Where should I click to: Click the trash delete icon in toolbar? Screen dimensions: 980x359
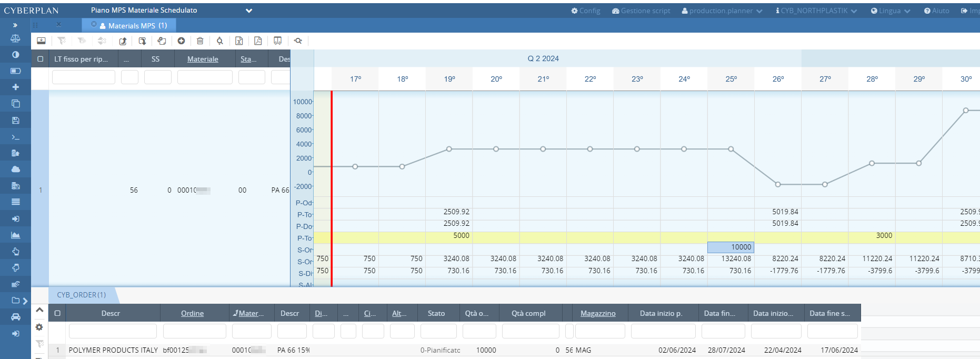200,41
